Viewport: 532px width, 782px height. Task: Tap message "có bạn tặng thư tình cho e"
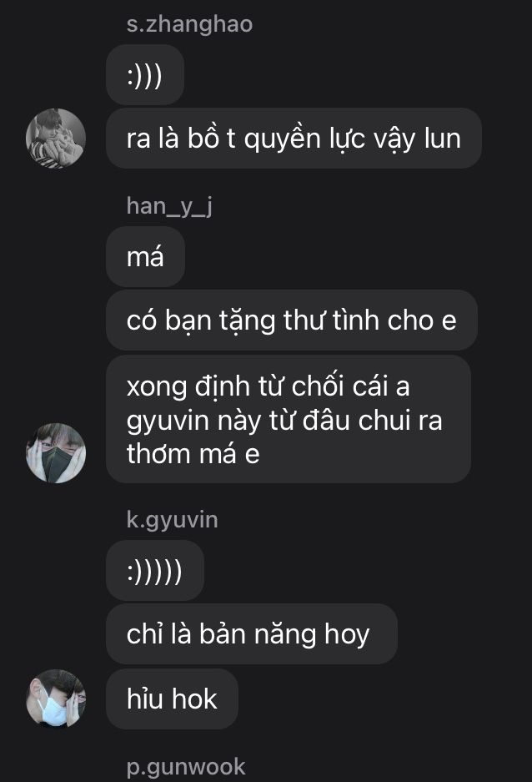[x=292, y=320]
